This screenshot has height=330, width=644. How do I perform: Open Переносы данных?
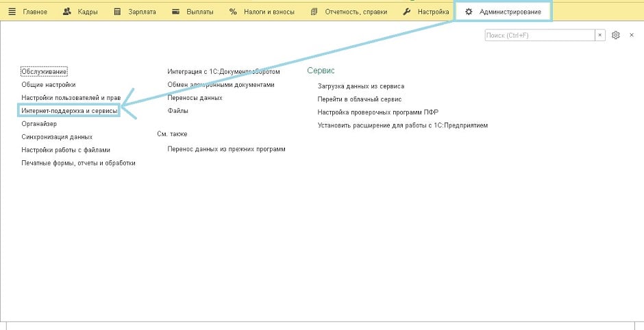195,98
